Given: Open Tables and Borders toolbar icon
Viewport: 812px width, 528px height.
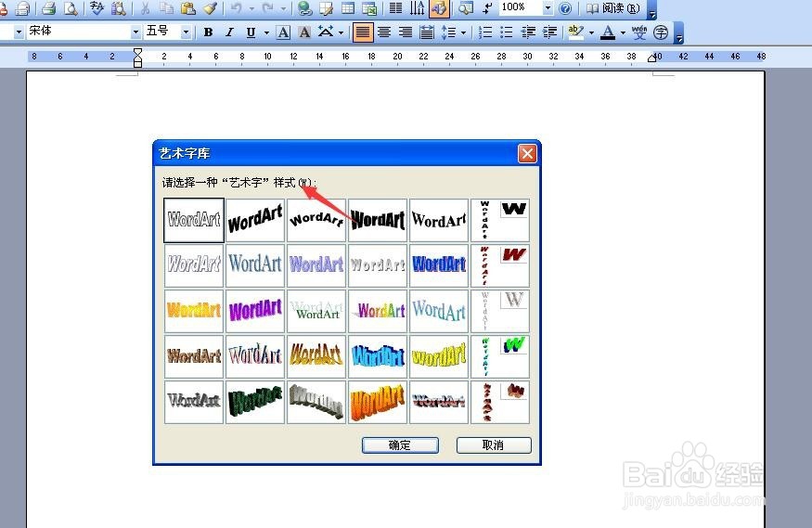Looking at the screenshot, I should [x=327, y=7].
